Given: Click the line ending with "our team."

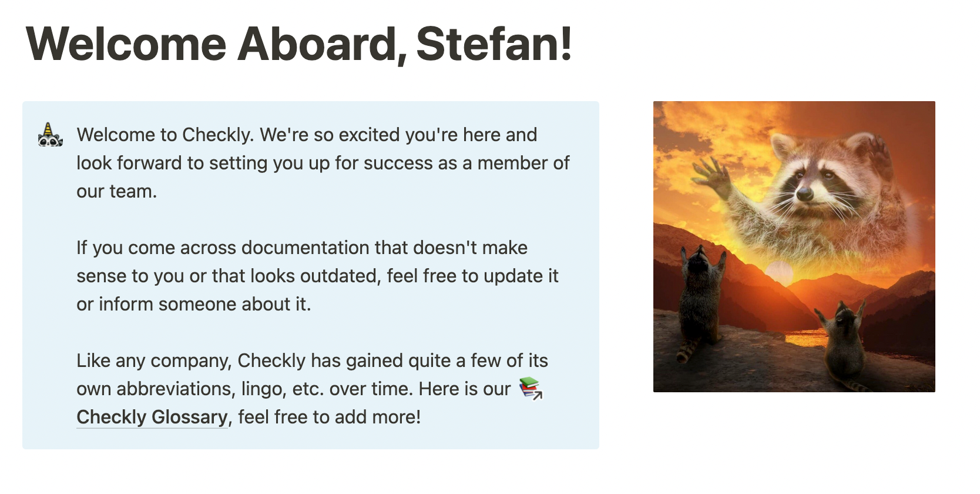Looking at the screenshot, I should (116, 191).
